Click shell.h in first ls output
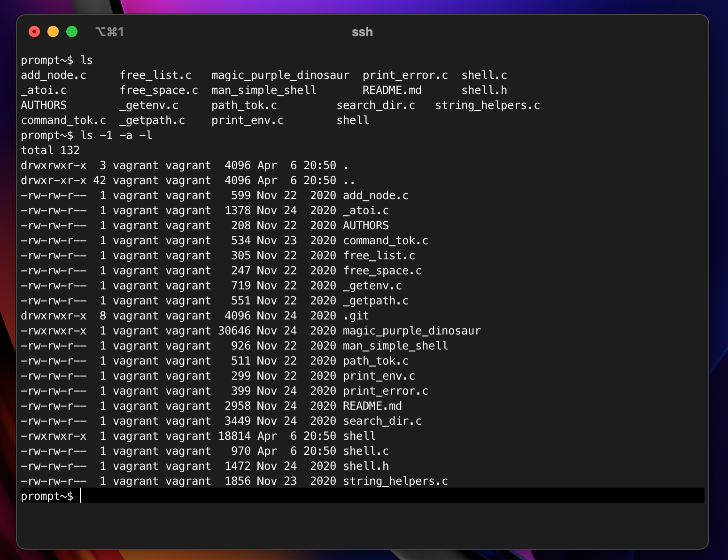The width and height of the screenshot is (728, 560). tap(484, 90)
